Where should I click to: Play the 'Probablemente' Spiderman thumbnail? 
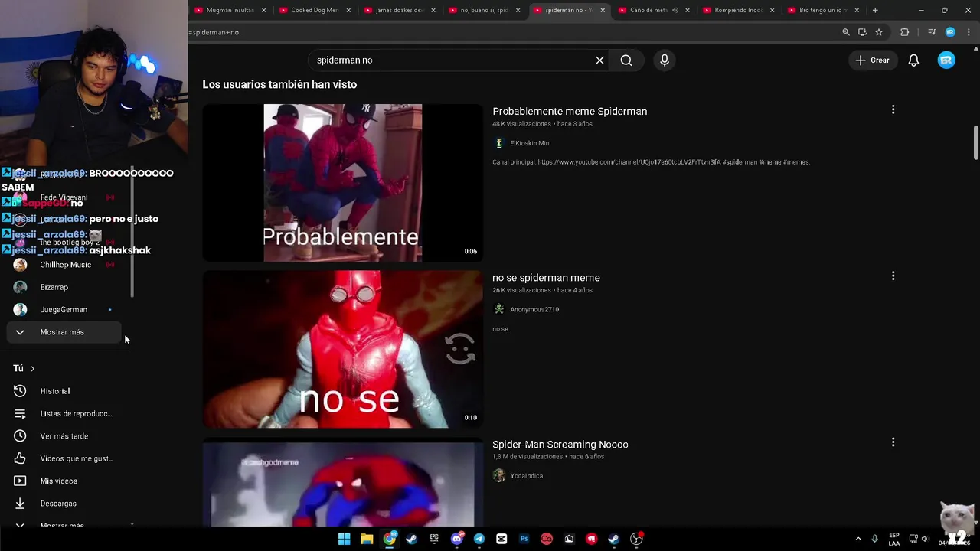coord(342,183)
